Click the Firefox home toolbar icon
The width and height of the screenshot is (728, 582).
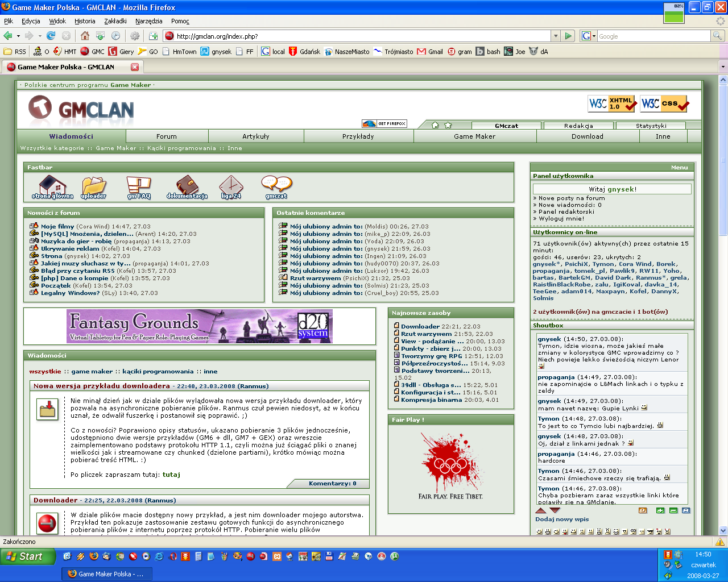(x=85, y=36)
